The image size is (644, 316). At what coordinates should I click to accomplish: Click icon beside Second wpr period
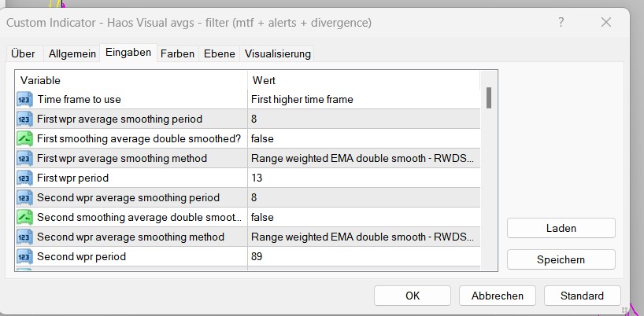pos(24,256)
